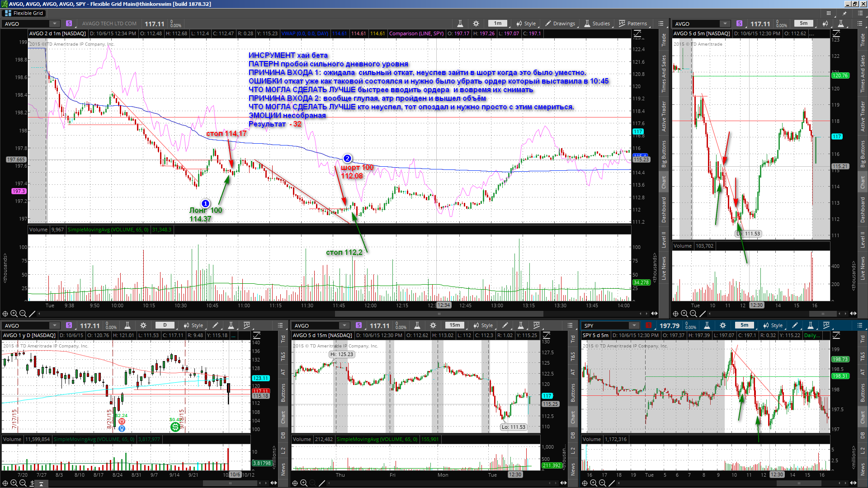The image size is (868, 488).
Task: Toggle the red link badge on SPY chart
Action: coord(649,325)
